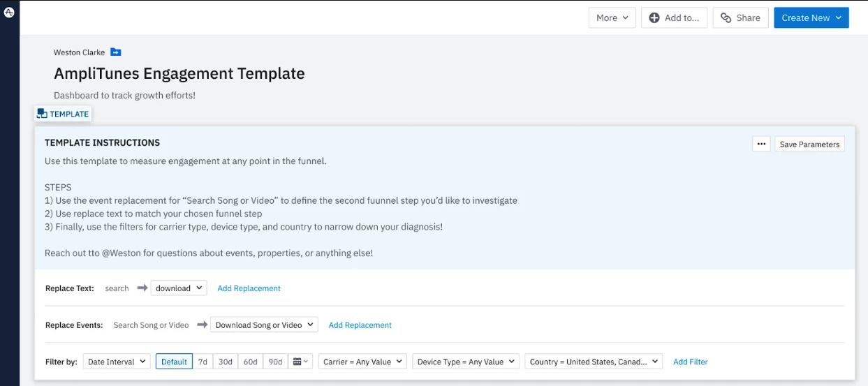Open the download replace text dropdown
Image resolution: width=868 pixels, height=386 pixels.
pos(179,288)
